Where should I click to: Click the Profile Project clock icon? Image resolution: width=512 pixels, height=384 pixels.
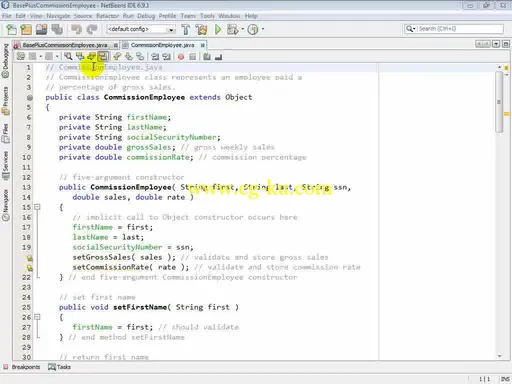(x=253, y=30)
